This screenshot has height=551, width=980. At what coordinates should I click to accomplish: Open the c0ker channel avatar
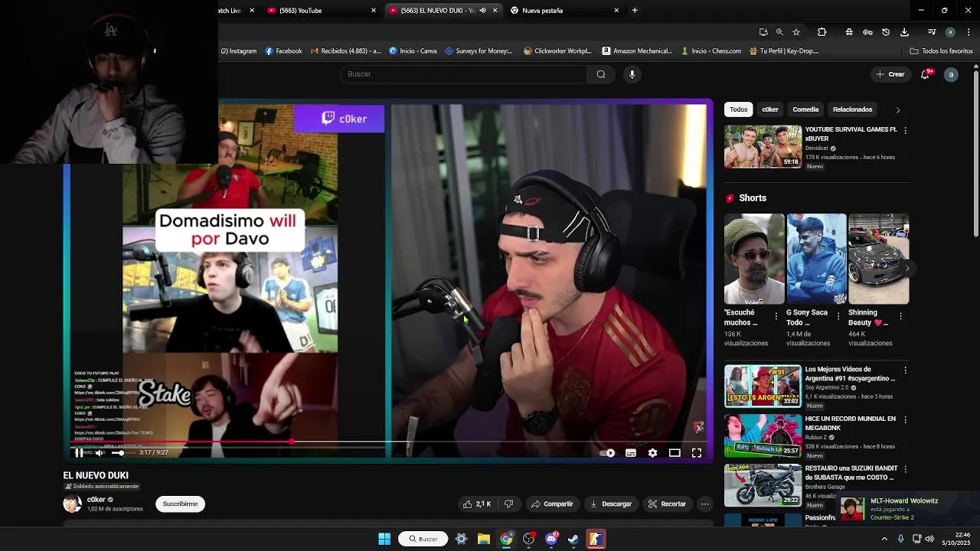coord(72,504)
